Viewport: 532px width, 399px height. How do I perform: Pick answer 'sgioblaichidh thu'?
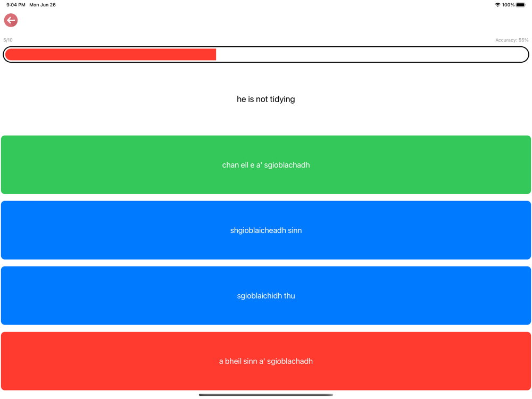pos(266,296)
